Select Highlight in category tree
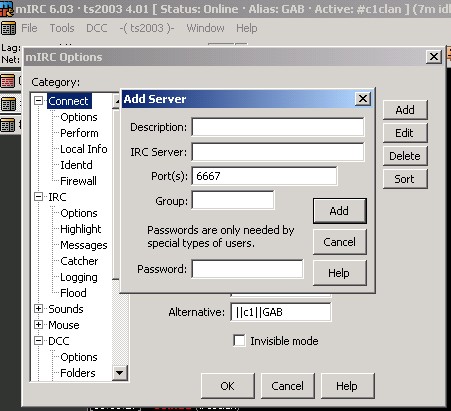Viewport: 451px width, 411px height. (x=81, y=229)
